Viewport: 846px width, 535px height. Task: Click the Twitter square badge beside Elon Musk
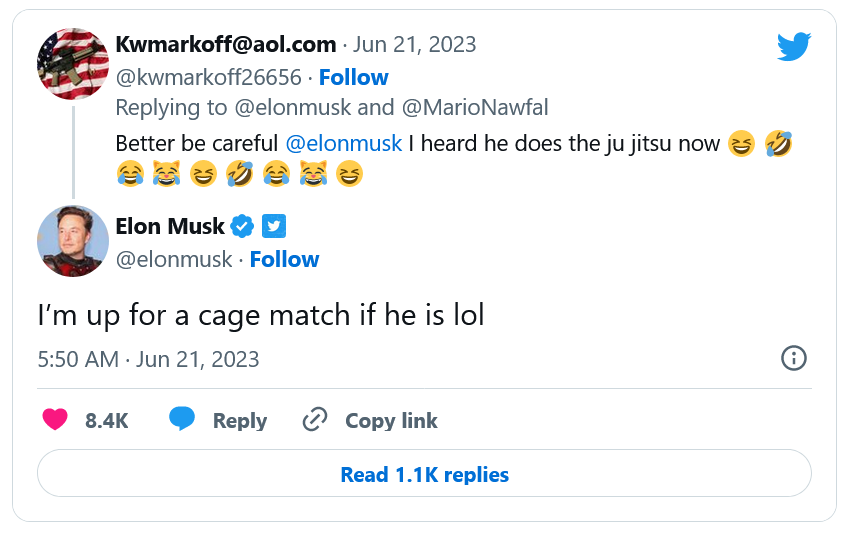pos(275,226)
